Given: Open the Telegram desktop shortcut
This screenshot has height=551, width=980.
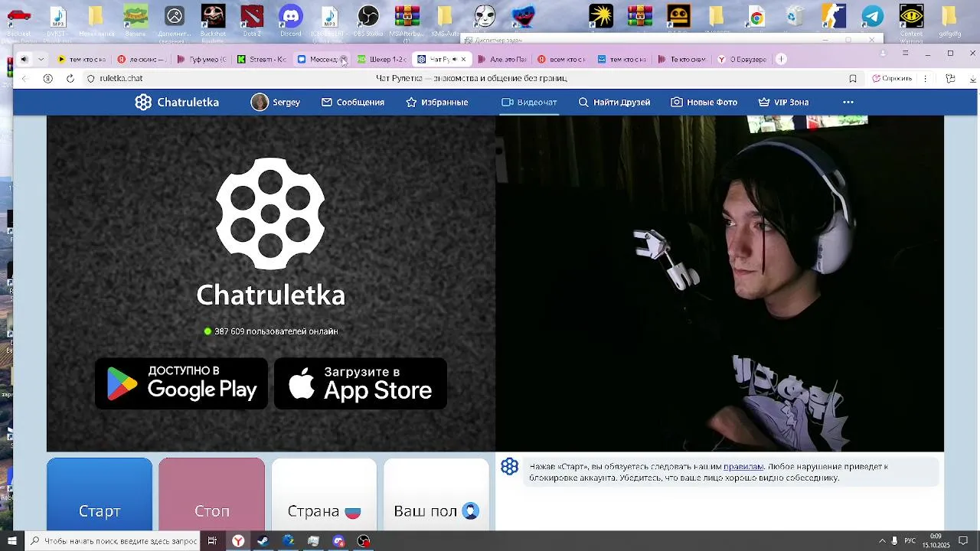Looking at the screenshot, I should [x=872, y=17].
